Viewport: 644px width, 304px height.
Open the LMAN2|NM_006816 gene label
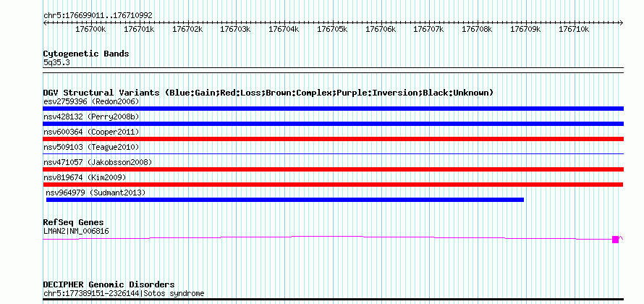click(x=76, y=232)
